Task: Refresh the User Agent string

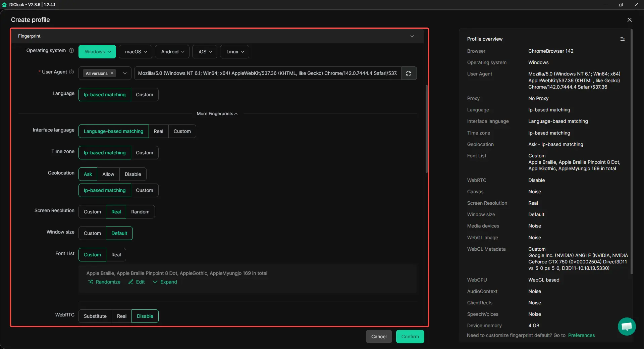Action: [x=409, y=73]
